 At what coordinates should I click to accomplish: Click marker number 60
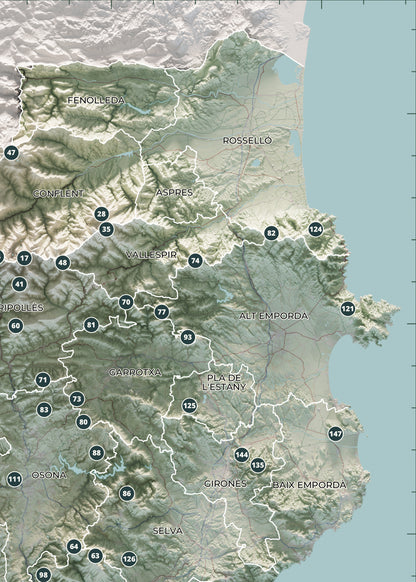coord(16,326)
